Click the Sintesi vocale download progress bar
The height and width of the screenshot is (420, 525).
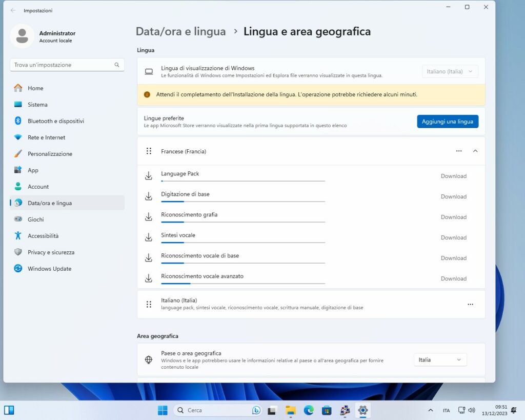point(243,243)
